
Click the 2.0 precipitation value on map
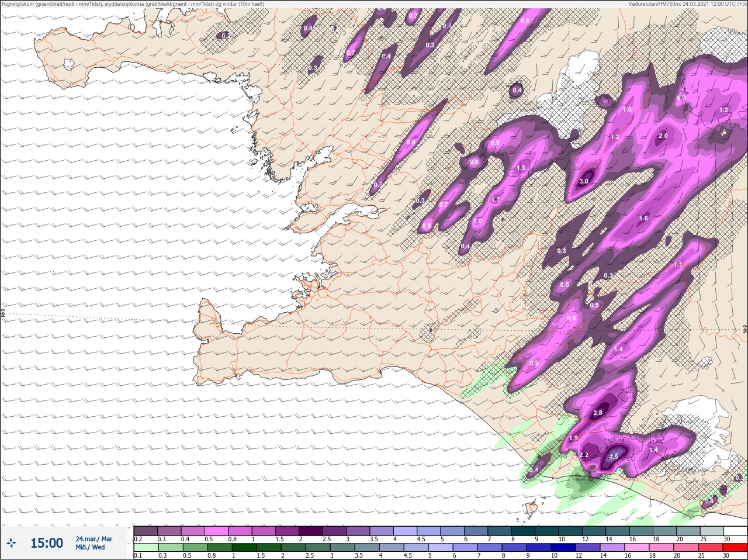point(663,136)
